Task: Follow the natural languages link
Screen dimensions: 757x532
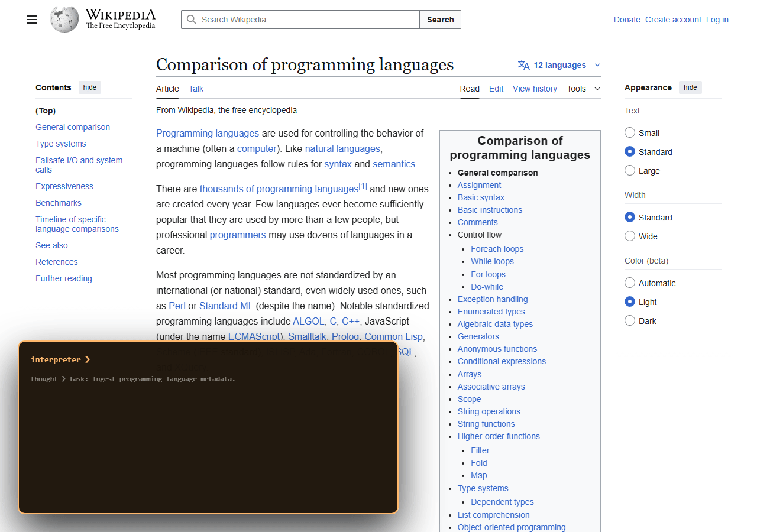Action: pos(342,148)
